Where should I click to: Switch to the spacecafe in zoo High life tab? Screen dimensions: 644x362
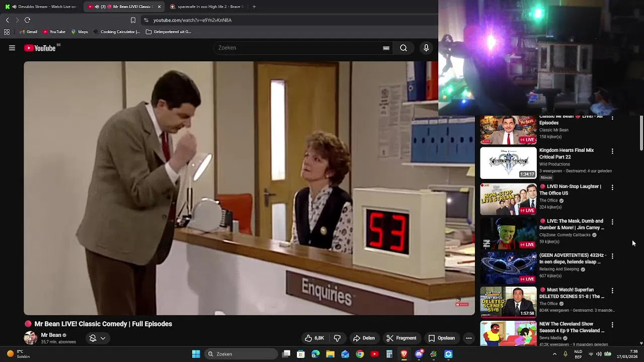(207, 7)
